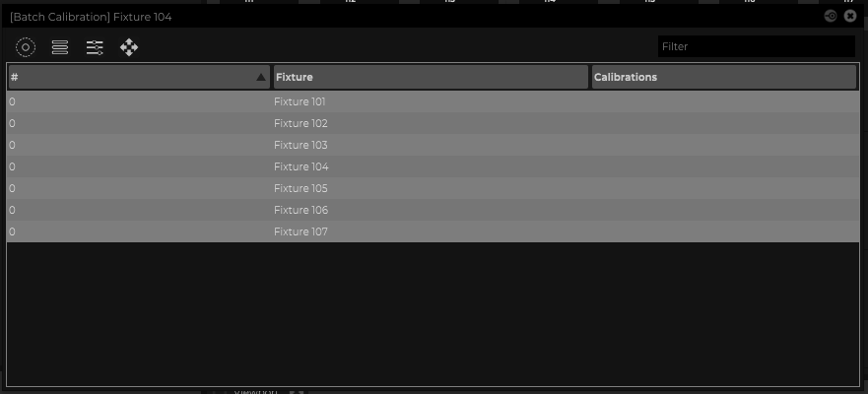Click the Calibrations column header

[723, 77]
